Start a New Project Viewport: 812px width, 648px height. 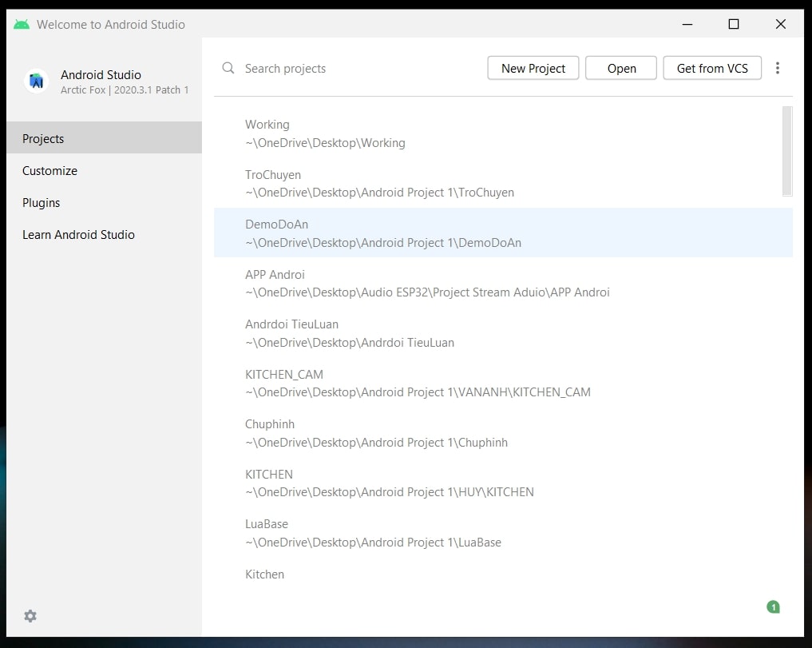point(533,68)
